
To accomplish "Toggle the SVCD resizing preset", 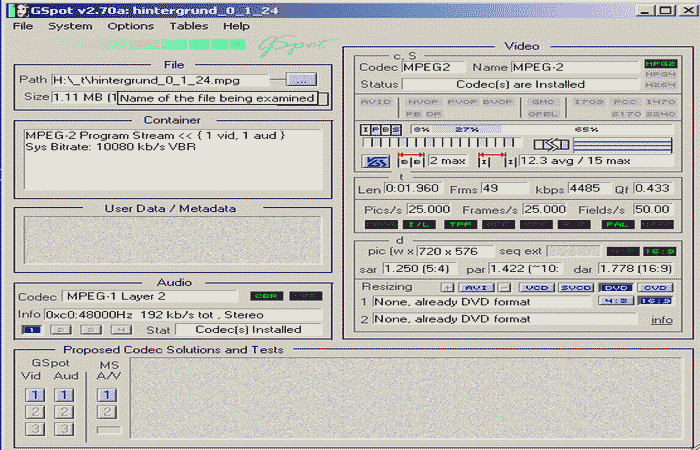I will click(575, 287).
